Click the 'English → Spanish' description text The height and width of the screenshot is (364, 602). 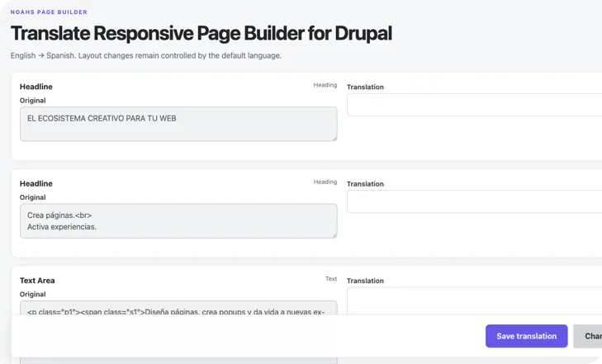[x=146, y=55]
